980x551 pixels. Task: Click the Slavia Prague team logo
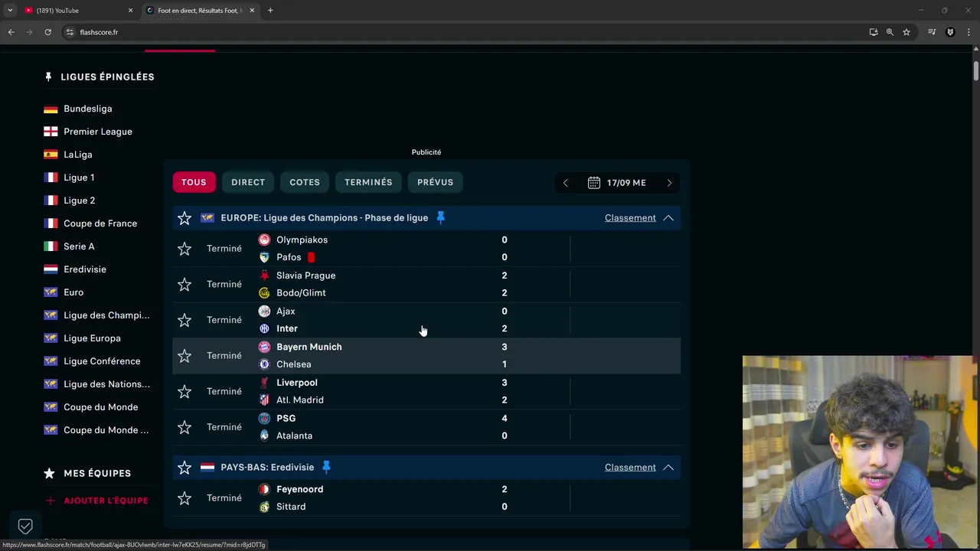coord(264,275)
